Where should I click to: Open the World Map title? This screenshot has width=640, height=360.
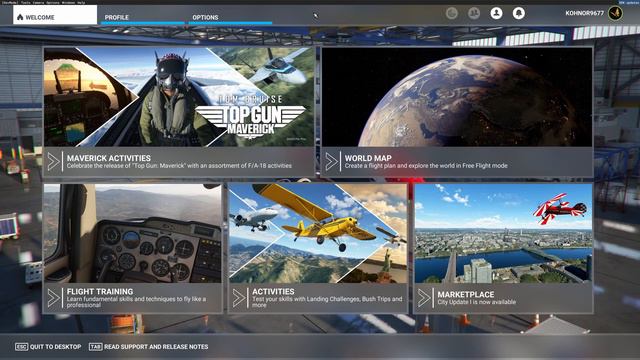(x=368, y=158)
